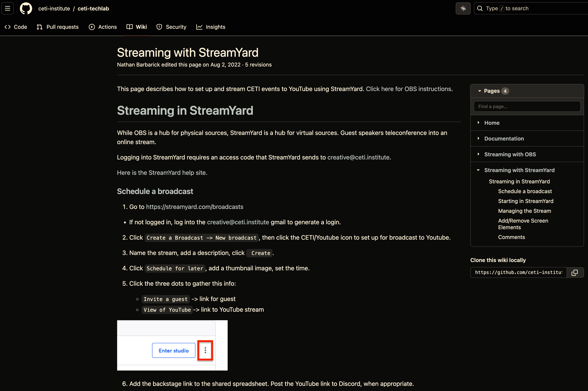This screenshot has width=588, height=391.
Task: Open Streaming with StreamYard in sidebar
Action: (519, 170)
